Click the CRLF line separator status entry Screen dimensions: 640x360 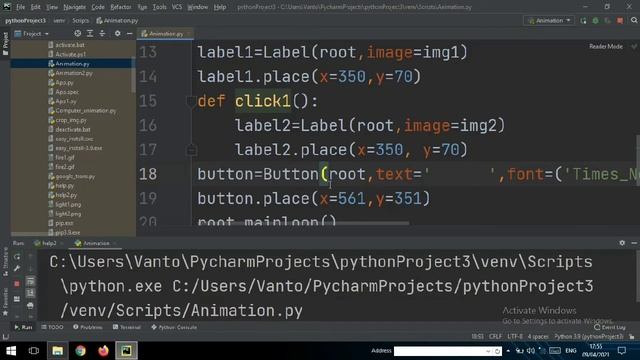coord(495,337)
